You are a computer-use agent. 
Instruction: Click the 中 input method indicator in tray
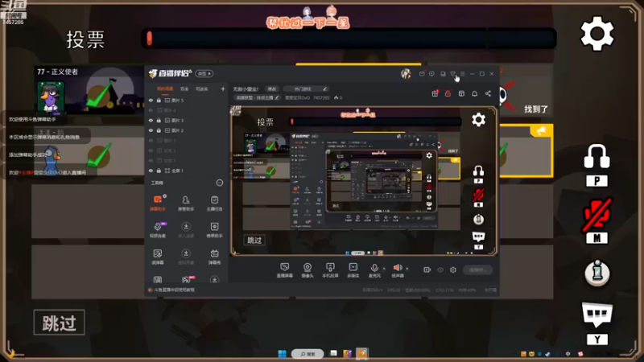(x=568, y=354)
